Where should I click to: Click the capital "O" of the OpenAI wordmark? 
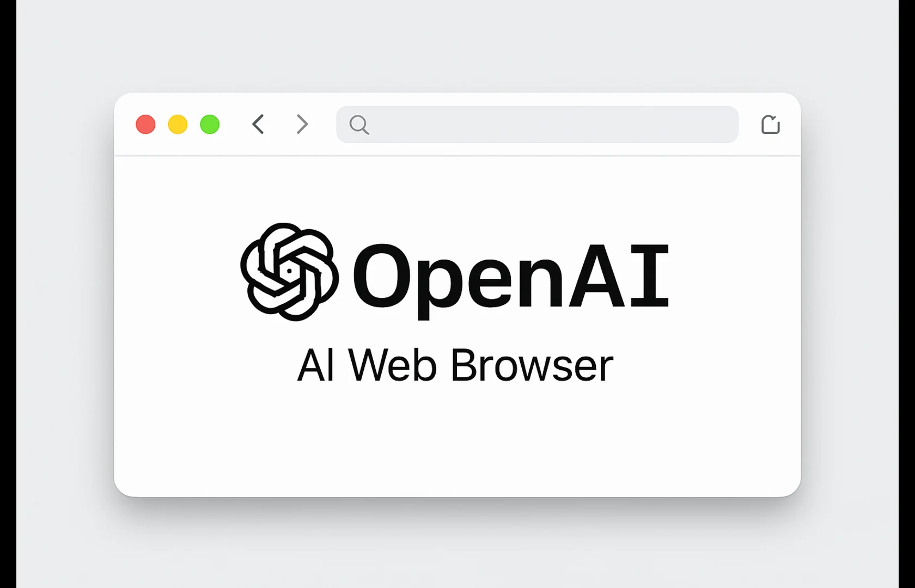click(383, 275)
